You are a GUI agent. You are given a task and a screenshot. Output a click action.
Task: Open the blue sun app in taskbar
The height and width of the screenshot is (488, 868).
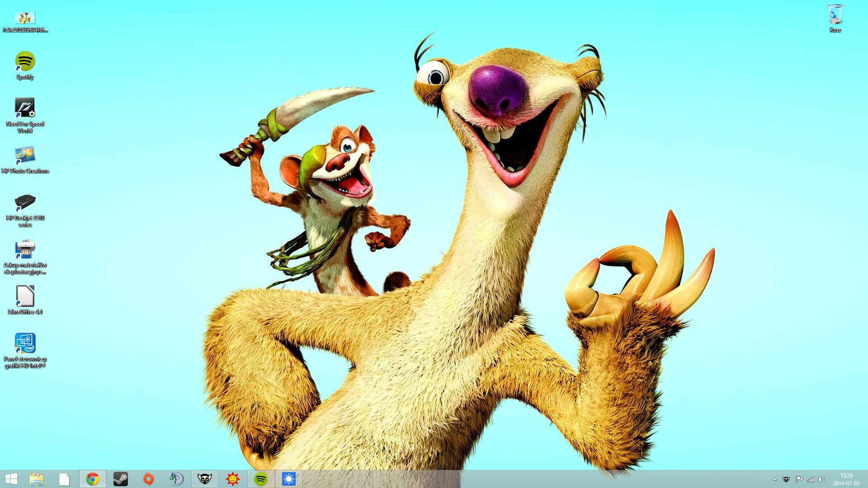(x=289, y=479)
